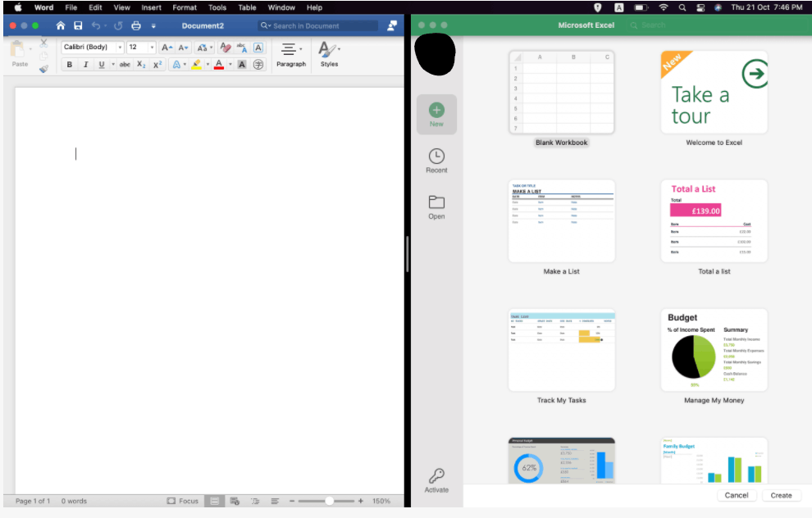This screenshot has height=518, width=812.
Task: Select Print Layout view button
Action: coord(214,501)
